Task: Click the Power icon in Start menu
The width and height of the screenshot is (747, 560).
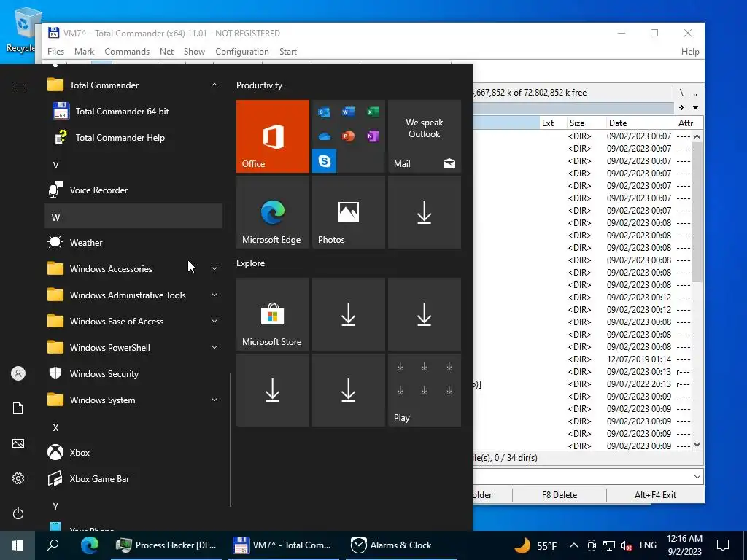Action: [18, 513]
